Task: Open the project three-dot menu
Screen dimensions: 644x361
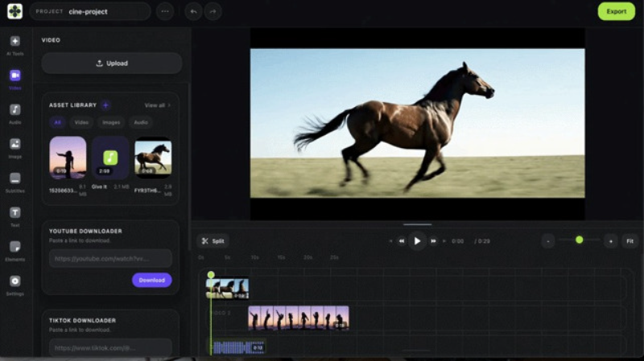Action: tap(164, 11)
